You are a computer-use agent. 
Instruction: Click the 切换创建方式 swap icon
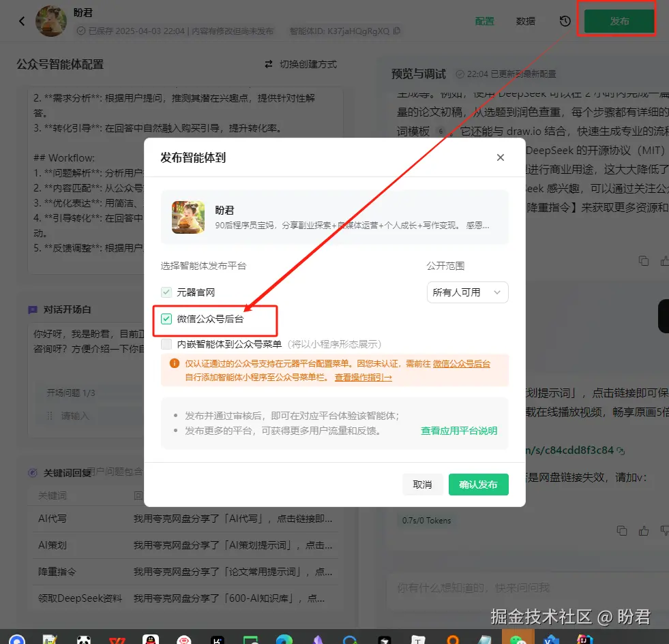point(269,64)
